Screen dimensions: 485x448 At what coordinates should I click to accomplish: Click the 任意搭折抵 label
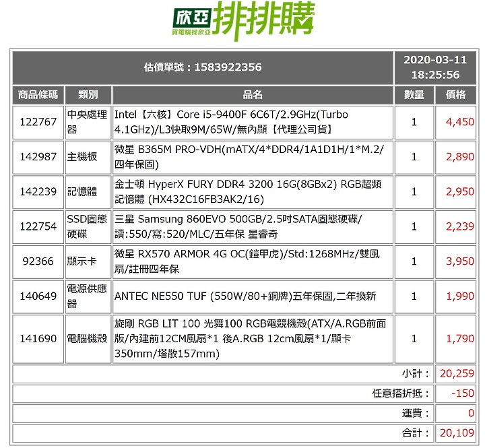click(x=401, y=393)
